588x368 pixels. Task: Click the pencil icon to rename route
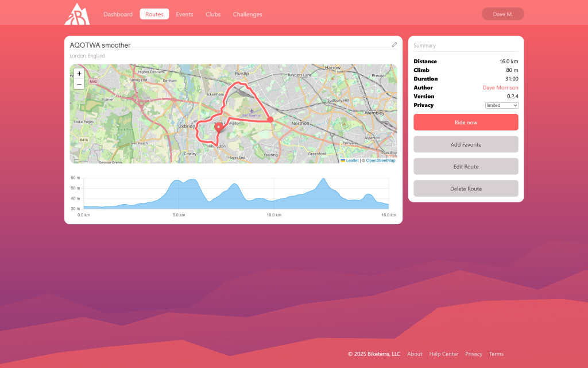(x=394, y=45)
